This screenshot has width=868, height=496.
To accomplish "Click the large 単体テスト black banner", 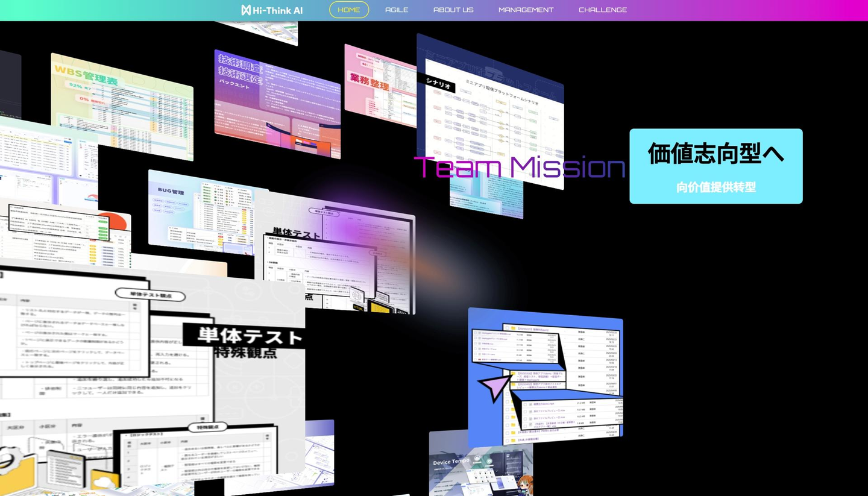I will pos(243,336).
